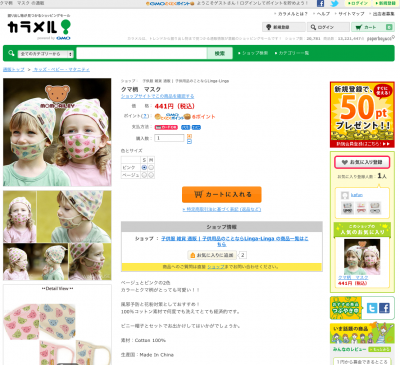Open the サイトマップ link
The height and width of the screenshot is (365, 400).
[351, 14]
